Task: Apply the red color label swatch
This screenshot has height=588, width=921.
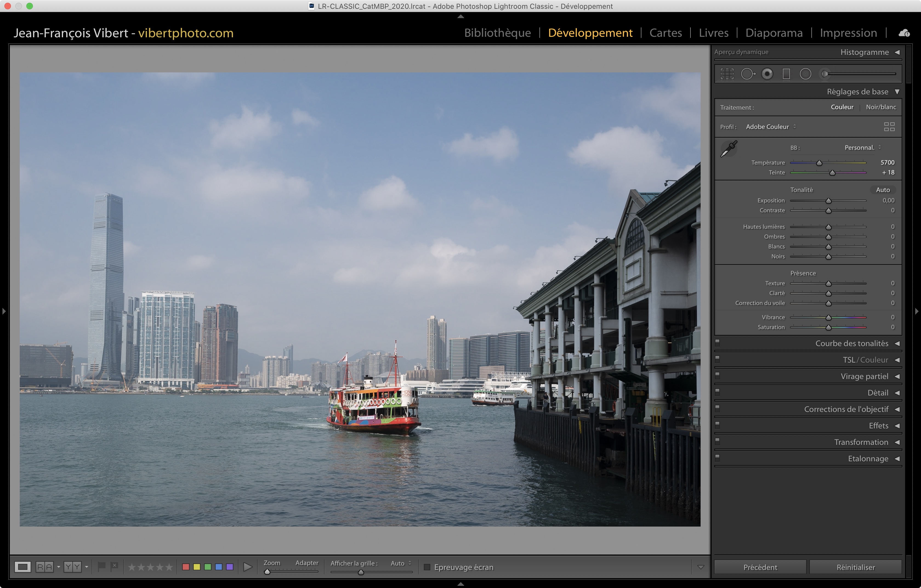Action: pos(186,567)
